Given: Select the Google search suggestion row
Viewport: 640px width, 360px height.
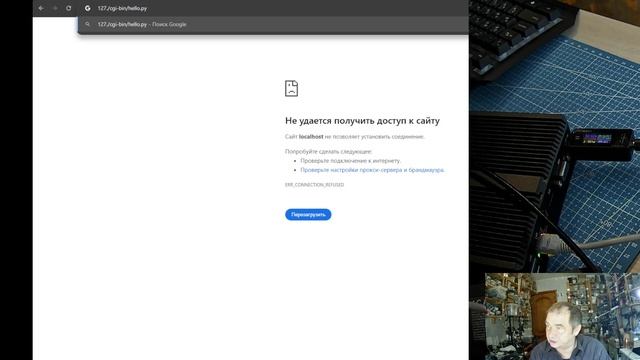Looking at the screenshot, I should point(273,24).
